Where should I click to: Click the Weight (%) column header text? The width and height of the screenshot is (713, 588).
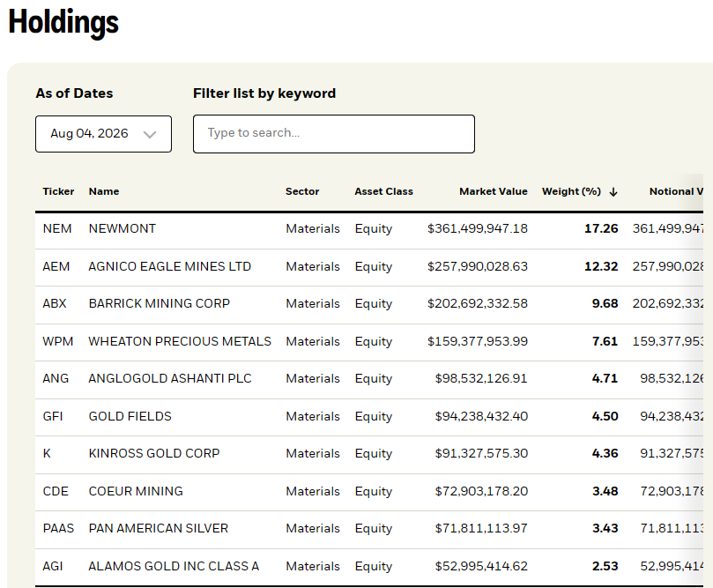[571, 191]
